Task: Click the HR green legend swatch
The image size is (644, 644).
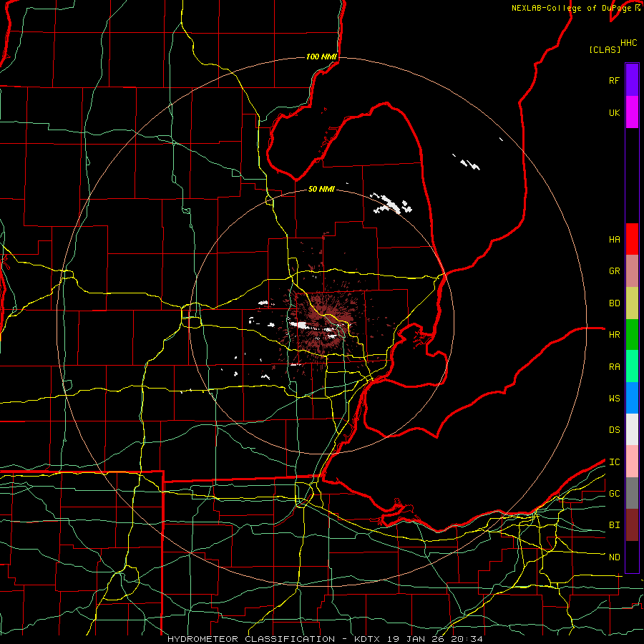Action: pyautogui.click(x=632, y=335)
